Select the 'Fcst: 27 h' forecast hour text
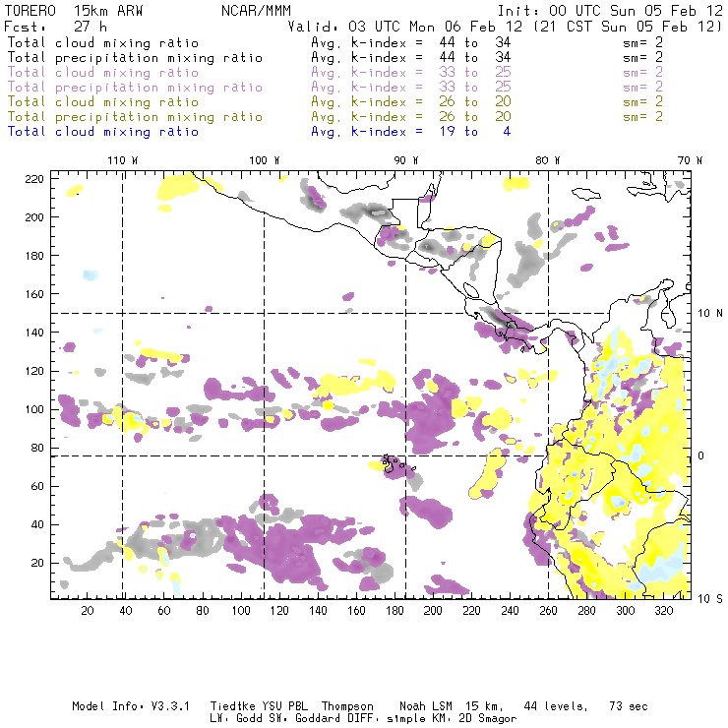The height and width of the screenshot is (728, 728). 56,26
